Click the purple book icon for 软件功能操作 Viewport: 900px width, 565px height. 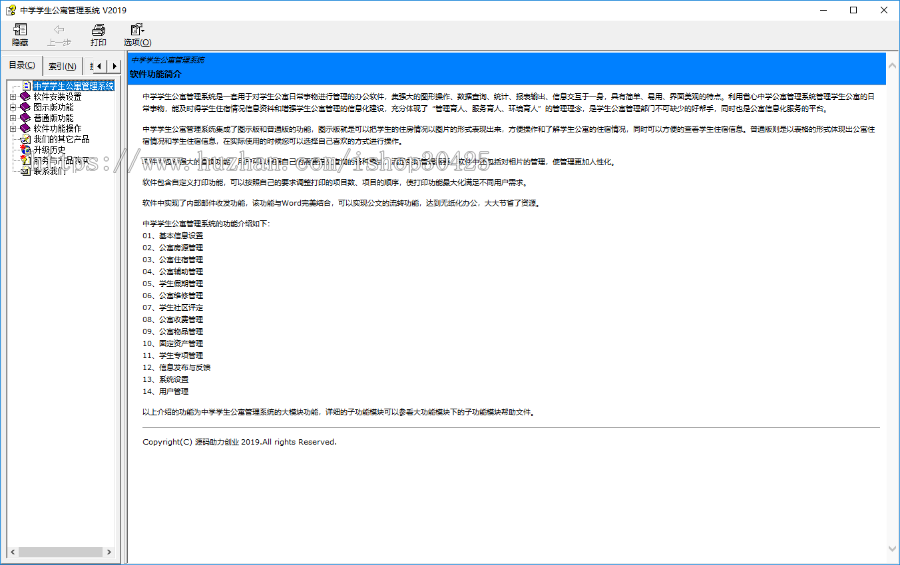tap(25, 129)
